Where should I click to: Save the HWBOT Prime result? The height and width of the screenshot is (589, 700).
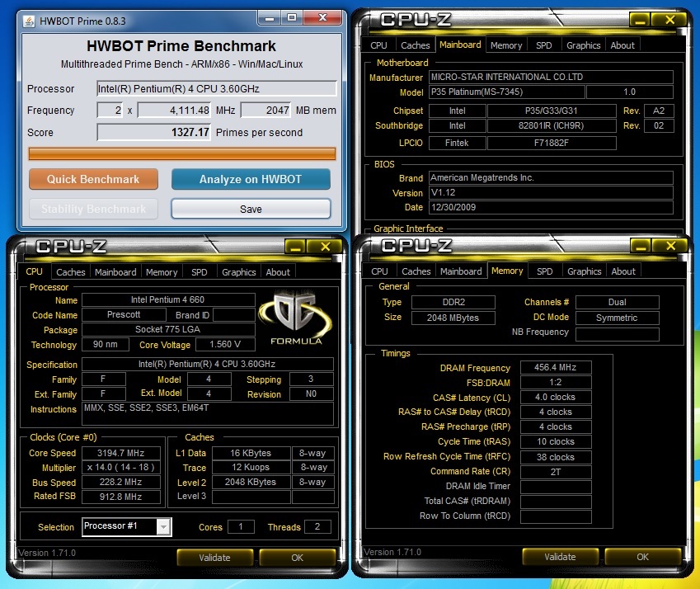251,209
